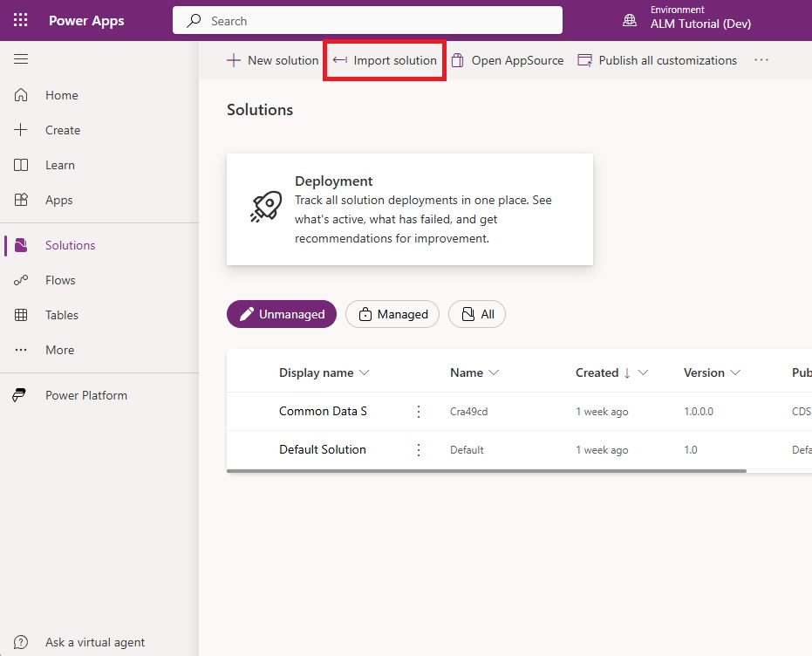Open the Environment ALM Tutorial (Dev) picker
Screen dimensions: 812x656
coord(686,17)
